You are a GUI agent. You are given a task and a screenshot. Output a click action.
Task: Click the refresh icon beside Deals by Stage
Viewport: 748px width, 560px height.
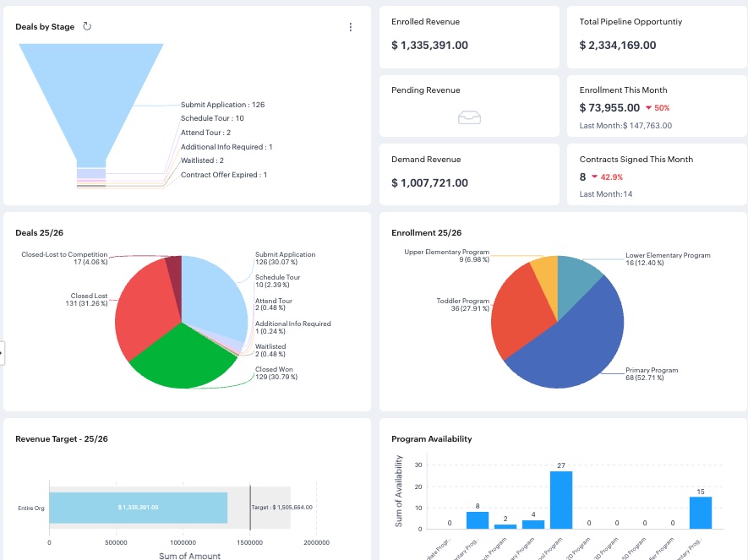87,26
